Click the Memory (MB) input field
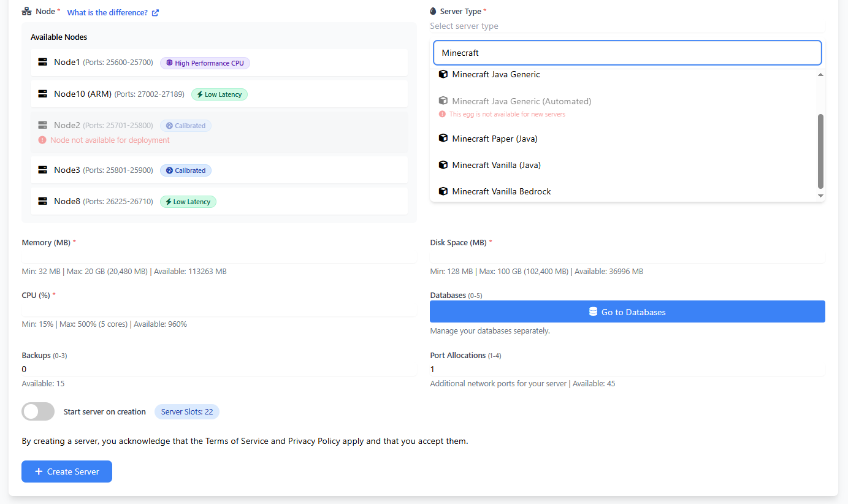 (219, 256)
